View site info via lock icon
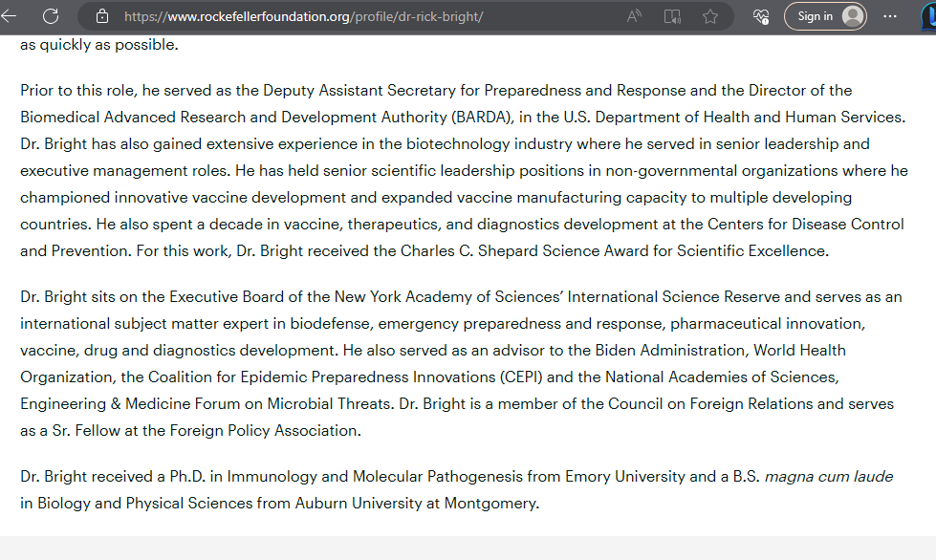The image size is (936, 560). (102, 16)
